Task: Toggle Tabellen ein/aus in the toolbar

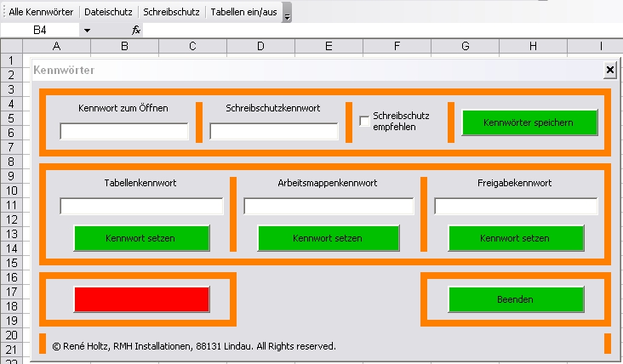Action: (243, 13)
